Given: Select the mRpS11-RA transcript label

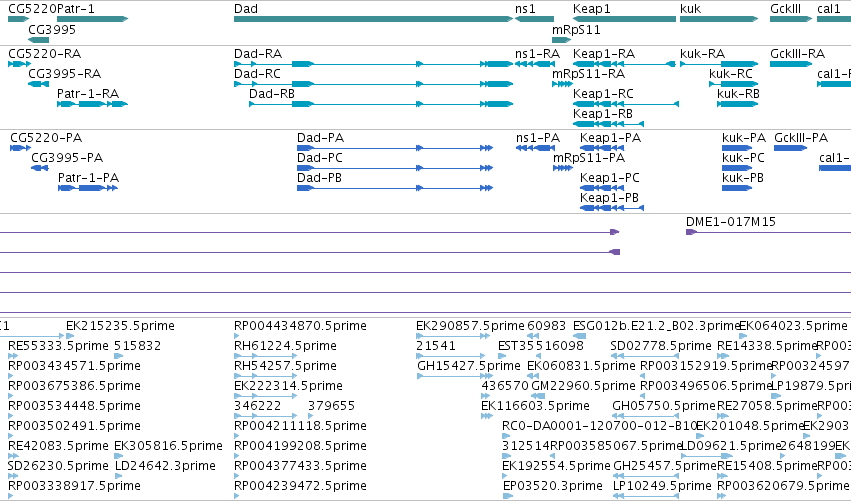Looking at the screenshot, I should 588,73.
